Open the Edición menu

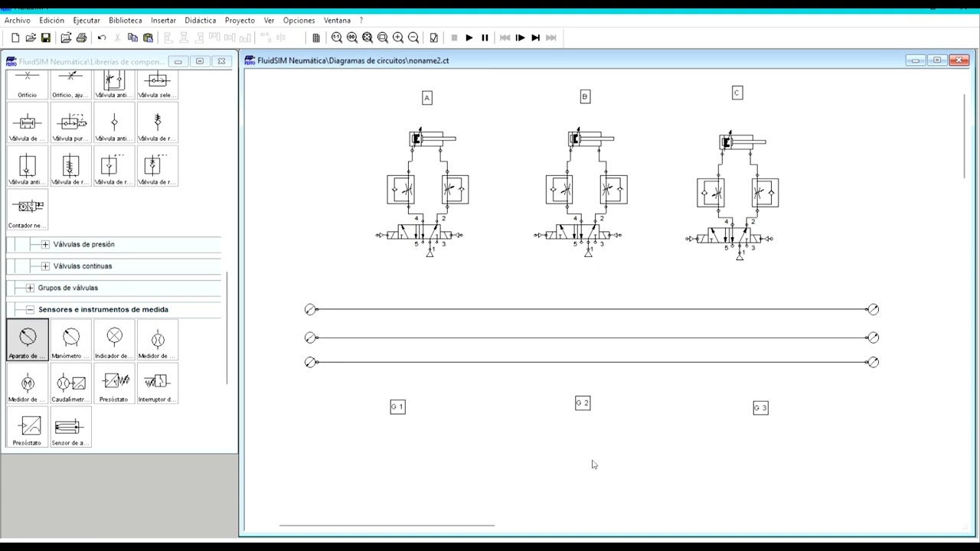click(x=51, y=21)
